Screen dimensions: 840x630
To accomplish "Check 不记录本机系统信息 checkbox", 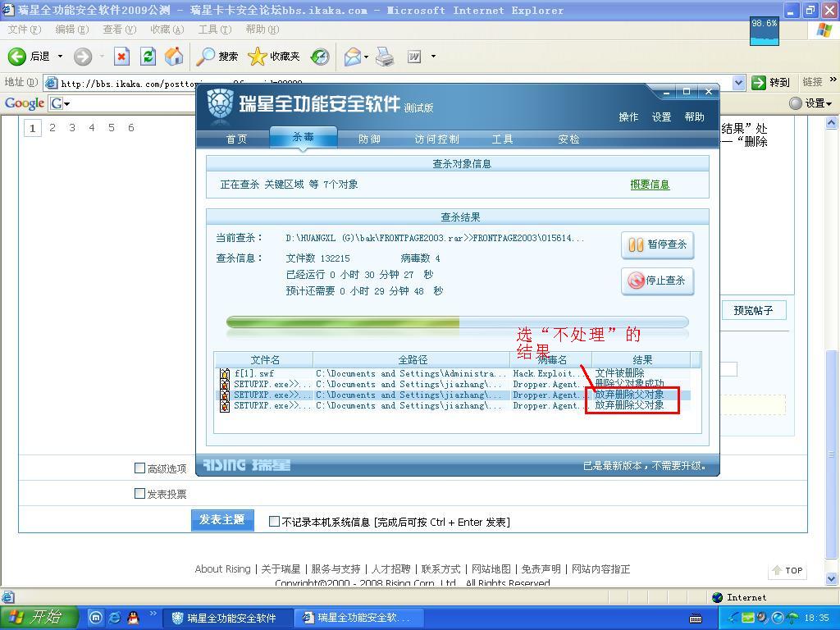I will [274, 521].
